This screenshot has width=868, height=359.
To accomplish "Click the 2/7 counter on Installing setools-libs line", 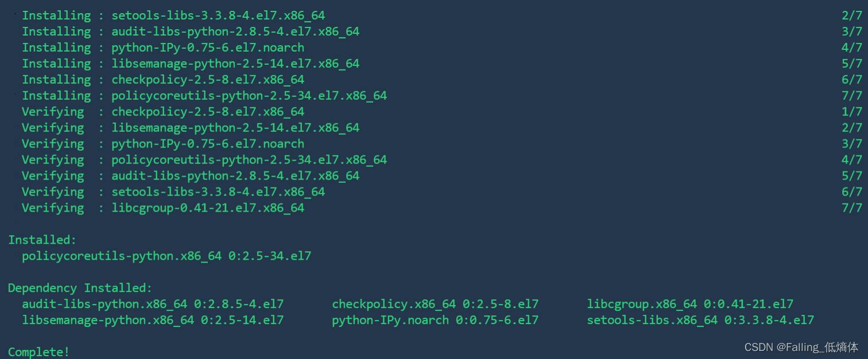I will [x=852, y=15].
